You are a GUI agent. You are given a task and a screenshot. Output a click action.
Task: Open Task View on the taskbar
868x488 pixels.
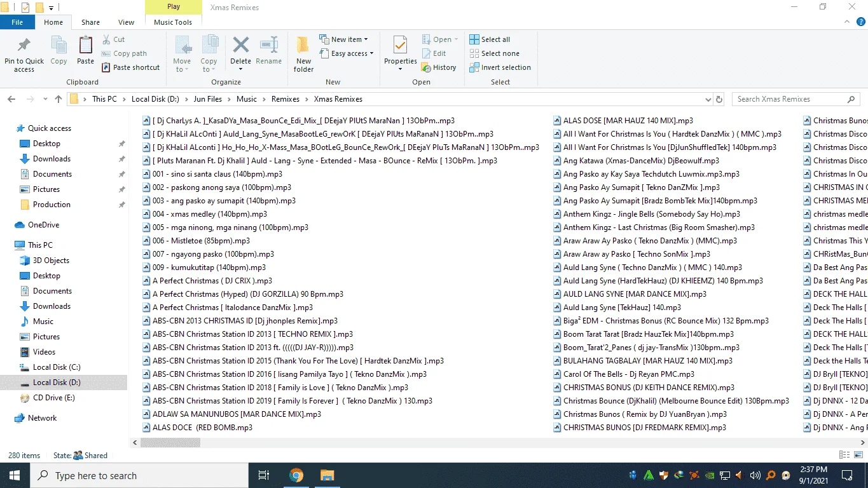[x=263, y=475]
